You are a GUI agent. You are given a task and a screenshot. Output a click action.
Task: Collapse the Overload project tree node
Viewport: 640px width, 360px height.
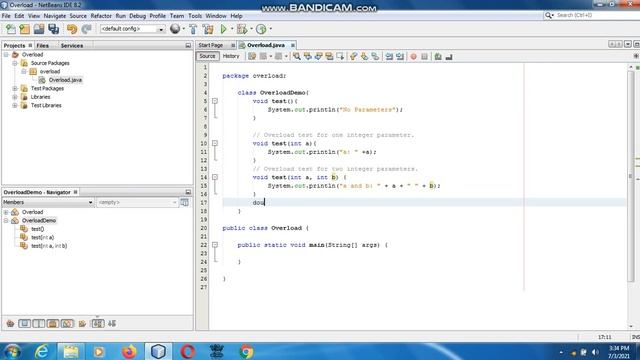6,55
